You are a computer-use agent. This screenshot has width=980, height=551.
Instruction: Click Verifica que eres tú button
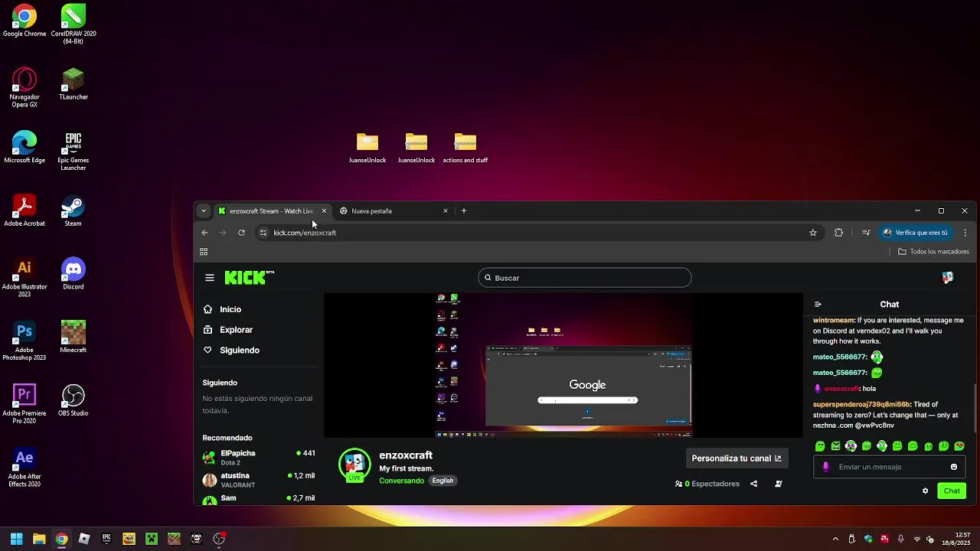tap(916, 233)
